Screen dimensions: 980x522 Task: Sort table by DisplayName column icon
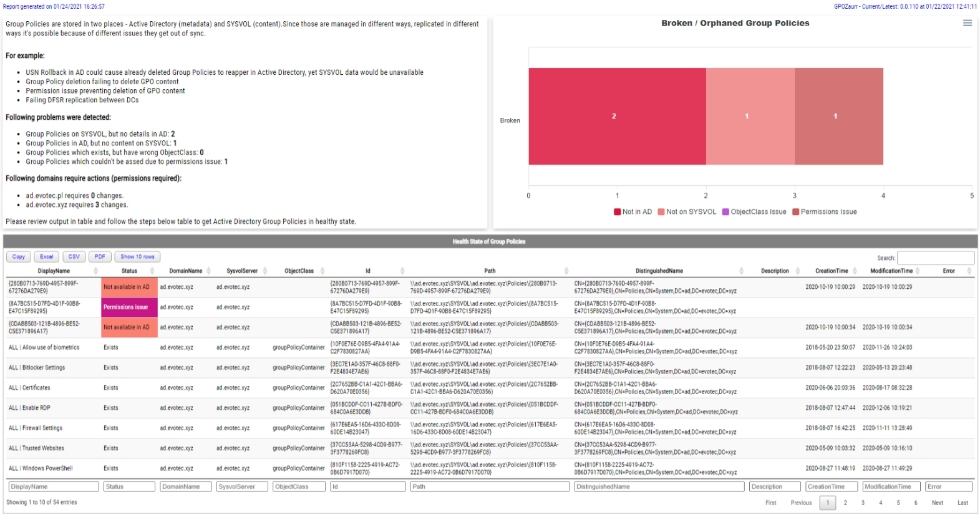click(95, 271)
